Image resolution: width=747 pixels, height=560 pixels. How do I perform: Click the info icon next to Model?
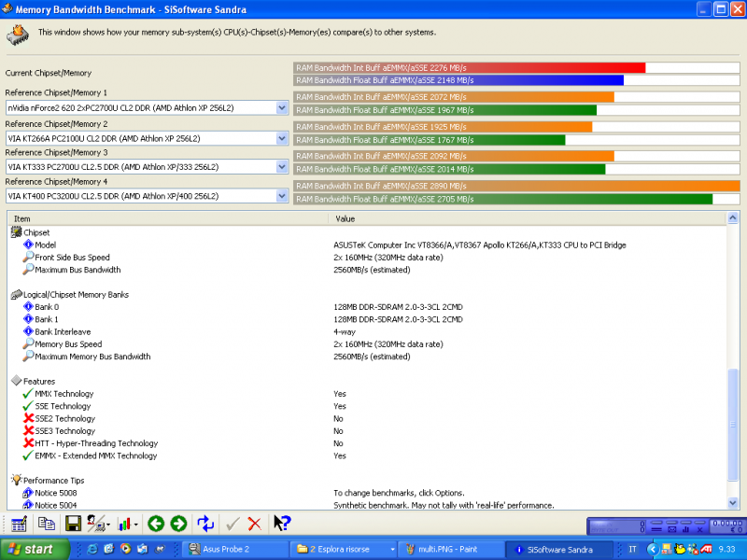28,245
